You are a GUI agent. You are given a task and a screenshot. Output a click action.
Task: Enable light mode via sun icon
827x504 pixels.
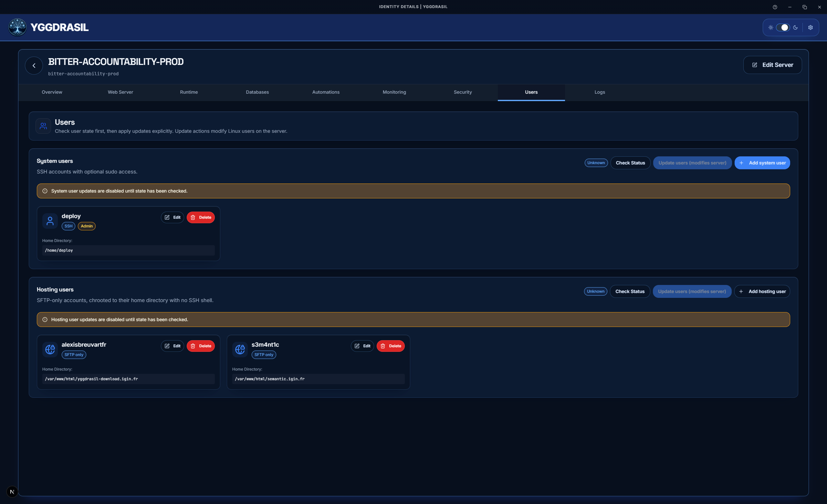pyautogui.click(x=771, y=27)
